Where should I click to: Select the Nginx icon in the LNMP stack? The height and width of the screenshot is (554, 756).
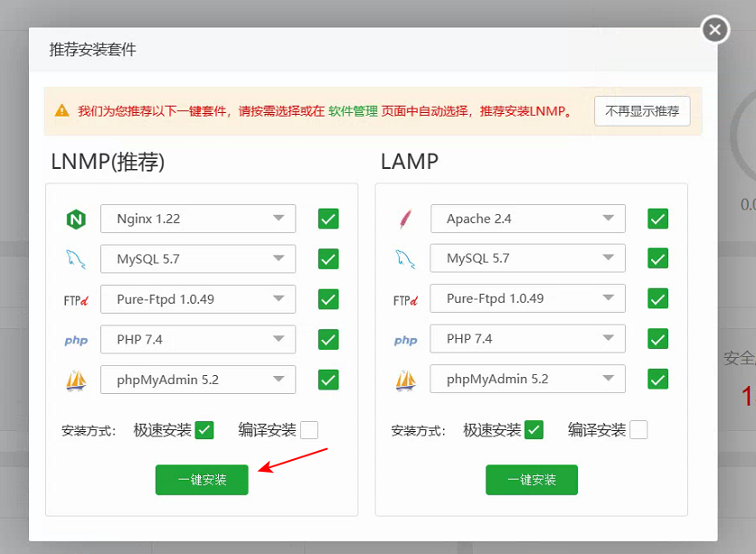(x=77, y=219)
